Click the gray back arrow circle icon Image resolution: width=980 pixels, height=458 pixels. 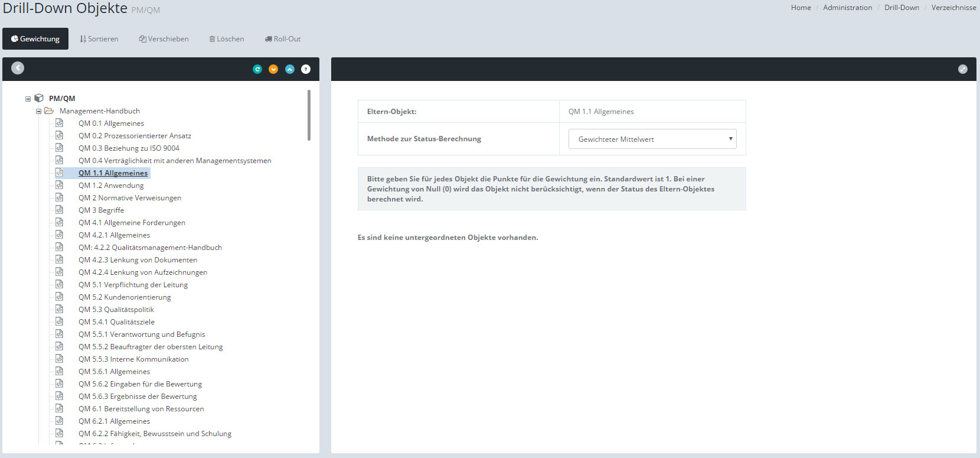click(x=18, y=68)
